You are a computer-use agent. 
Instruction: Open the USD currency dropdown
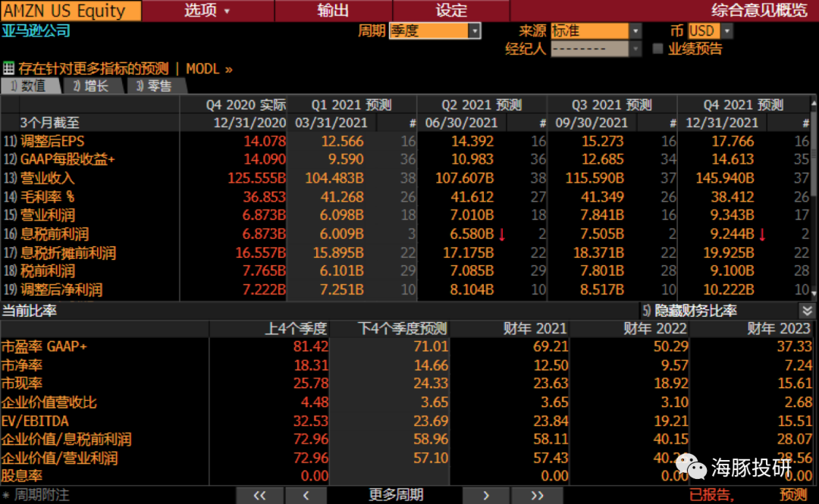click(711, 31)
